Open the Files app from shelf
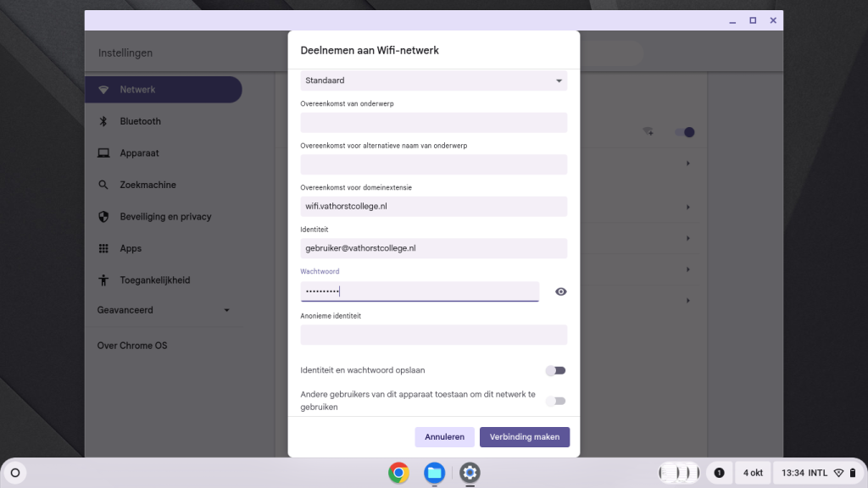Screen dimensions: 868x488 434,473
